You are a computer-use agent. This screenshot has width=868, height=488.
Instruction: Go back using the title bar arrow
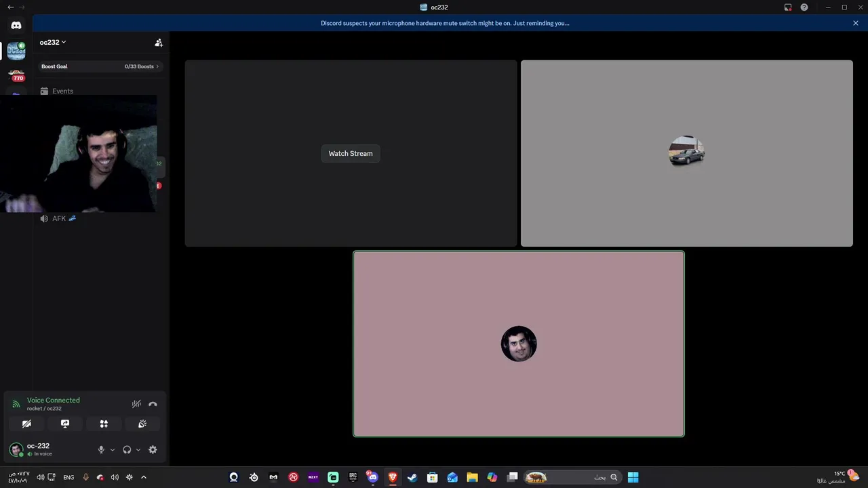point(10,7)
